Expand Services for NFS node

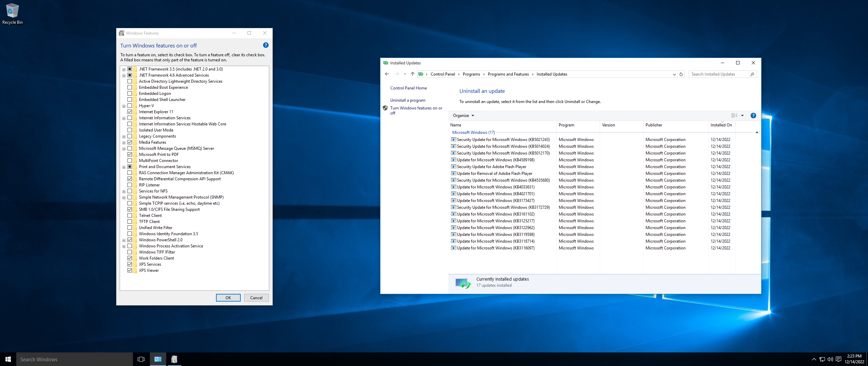pyautogui.click(x=124, y=191)
